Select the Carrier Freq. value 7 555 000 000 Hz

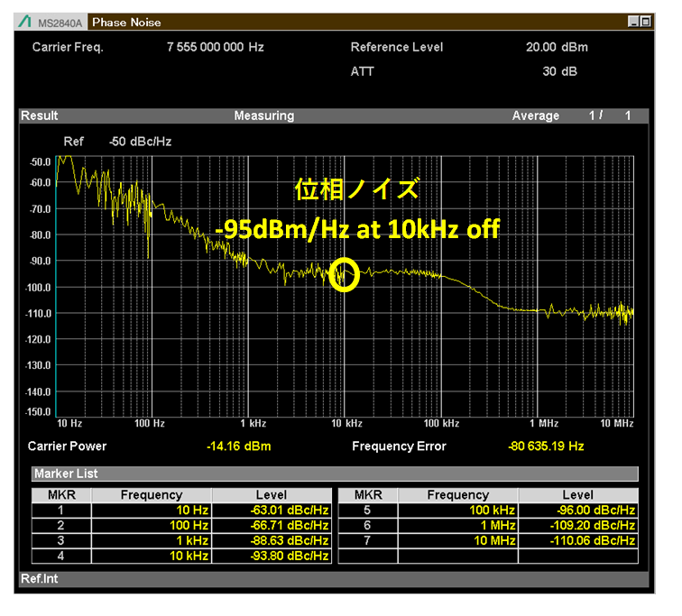click(215, 47)
